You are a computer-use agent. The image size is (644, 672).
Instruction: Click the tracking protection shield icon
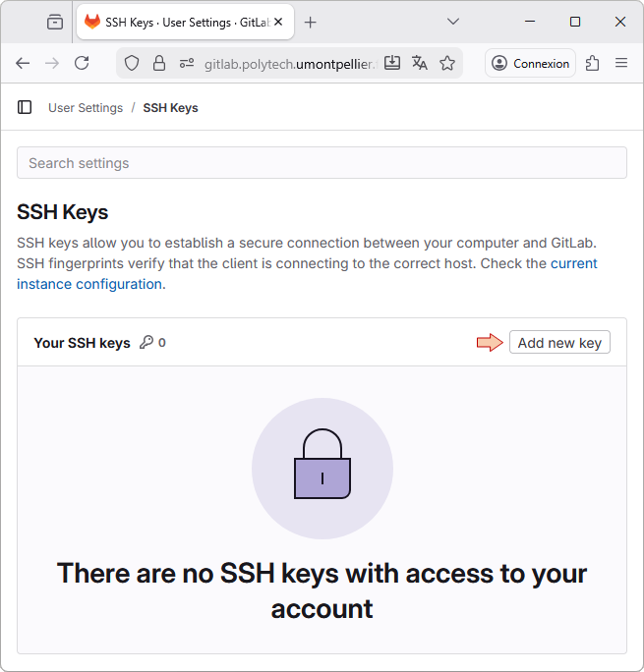132,63
